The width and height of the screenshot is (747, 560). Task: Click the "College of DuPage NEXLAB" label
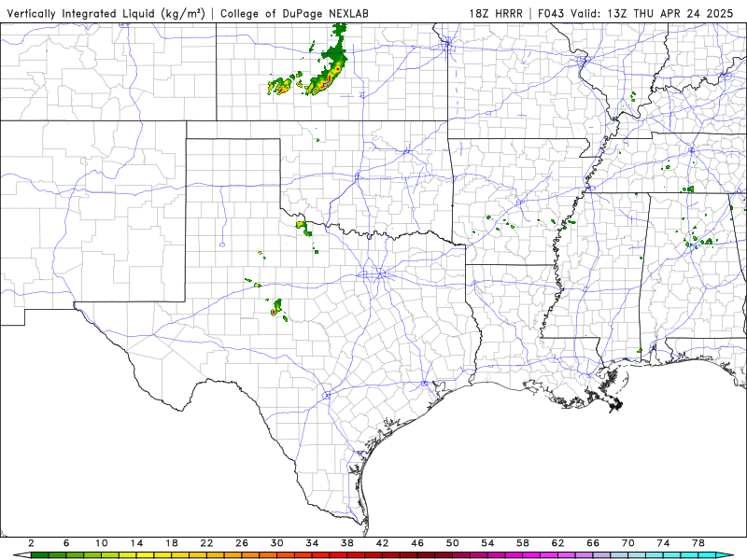tap(294, 13)
